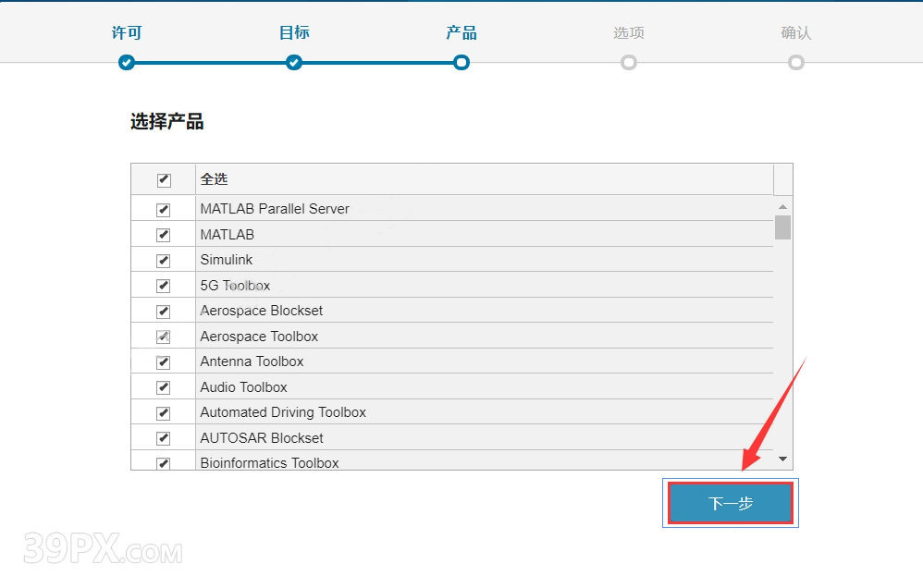923x588 pixels.
Task: Click the 下一步 next button
Action: [x=731, y=503]
